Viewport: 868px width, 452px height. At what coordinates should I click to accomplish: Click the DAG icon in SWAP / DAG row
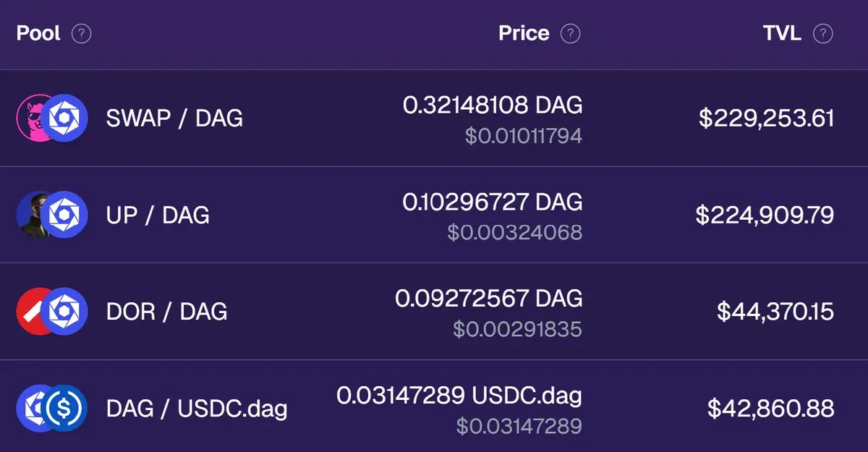coord(64,118)
